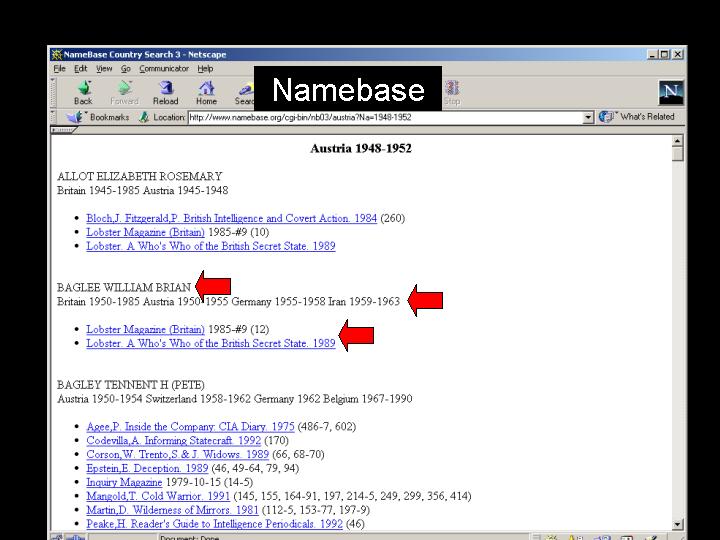The width and height of the screenshot is (720, 540).
Task: Click the Netscape N logo icon
Action: pyautogui.click(x=672, y=93)
